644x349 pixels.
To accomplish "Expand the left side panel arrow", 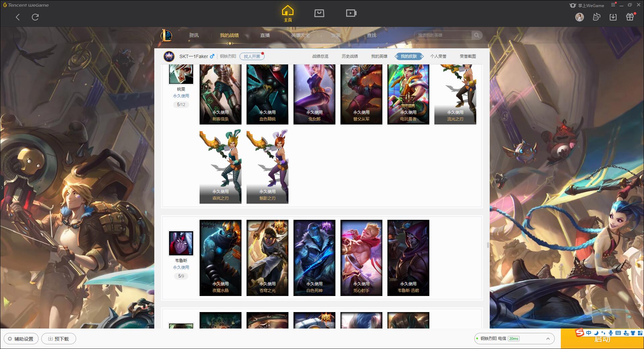I will 2,187.
